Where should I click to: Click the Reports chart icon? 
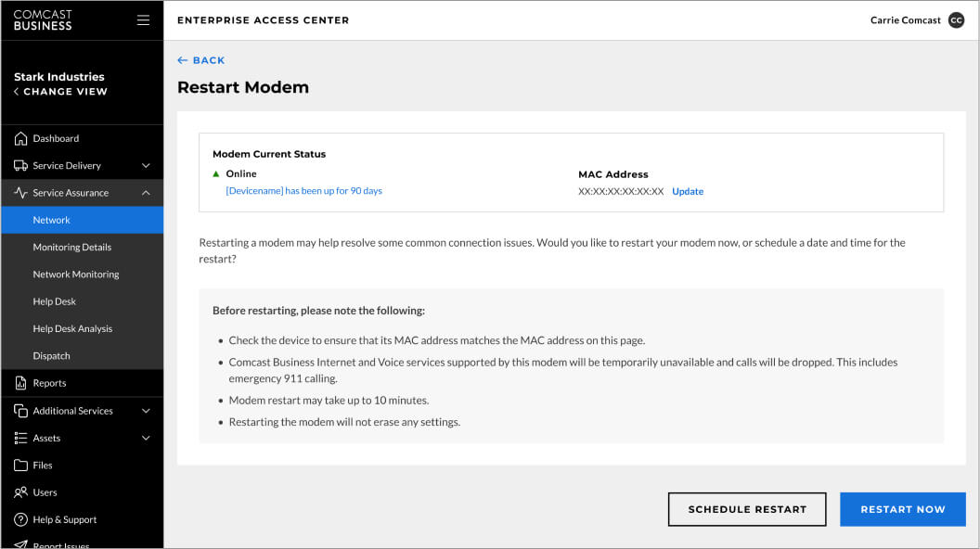pos(20,383)
